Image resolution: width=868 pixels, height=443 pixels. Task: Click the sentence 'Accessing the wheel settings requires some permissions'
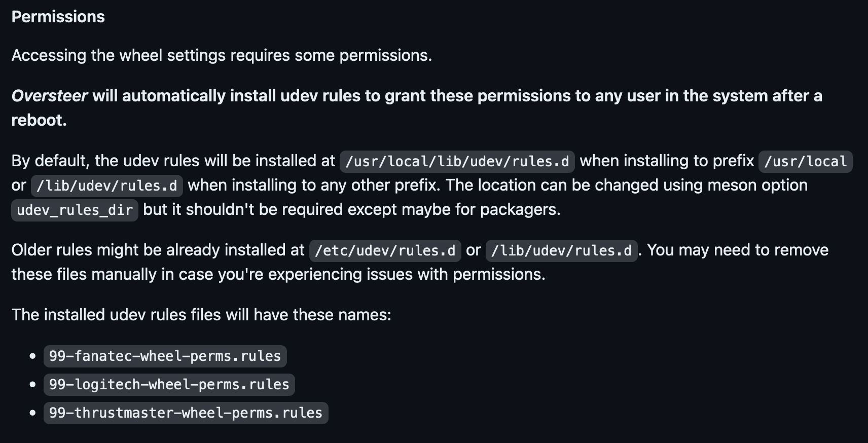(222, 55)
